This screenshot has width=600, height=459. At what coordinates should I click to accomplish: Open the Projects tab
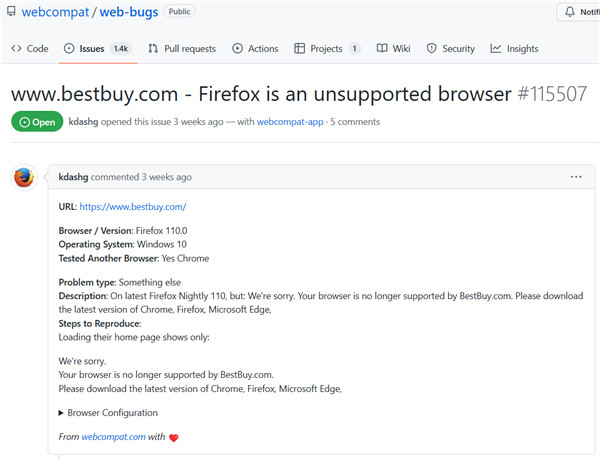pyautogui.click(x=327, y=49)
